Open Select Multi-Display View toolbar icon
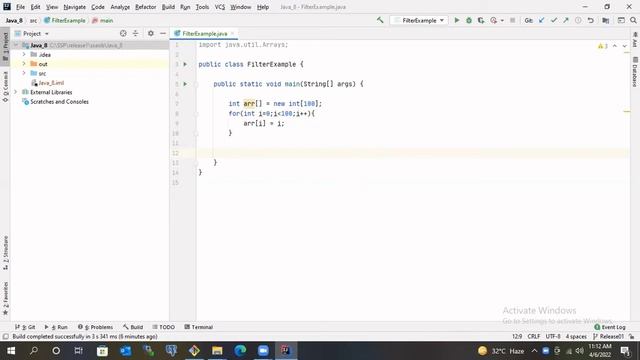 [621, 20]
